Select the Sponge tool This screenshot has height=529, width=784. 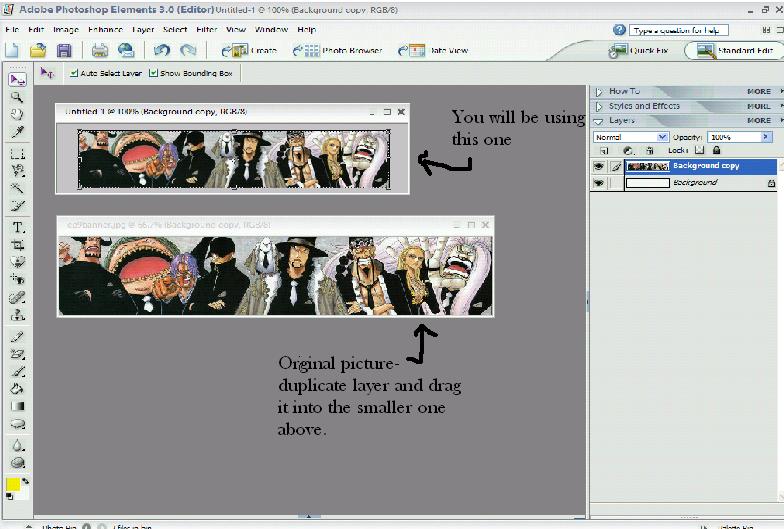[x=18, y=463]
